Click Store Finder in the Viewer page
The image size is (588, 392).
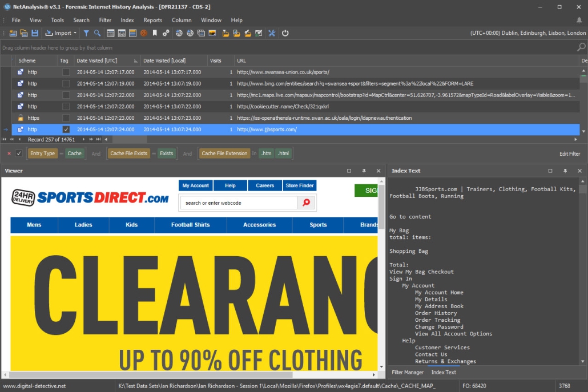[300, 185]
